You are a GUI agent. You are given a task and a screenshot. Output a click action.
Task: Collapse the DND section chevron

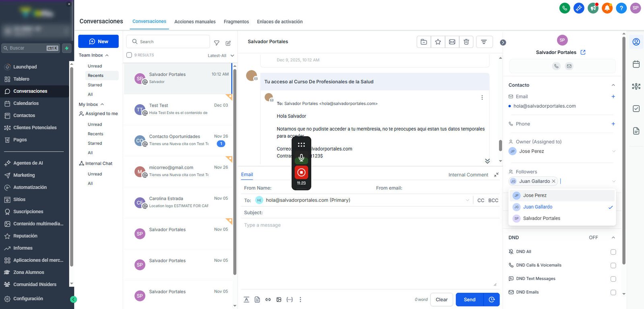coord(613,238)
